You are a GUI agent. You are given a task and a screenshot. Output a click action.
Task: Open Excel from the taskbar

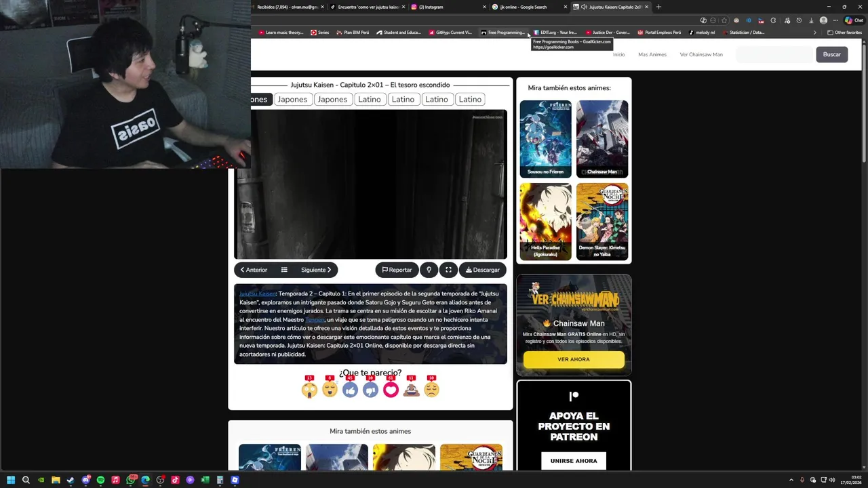pos(205,480)
